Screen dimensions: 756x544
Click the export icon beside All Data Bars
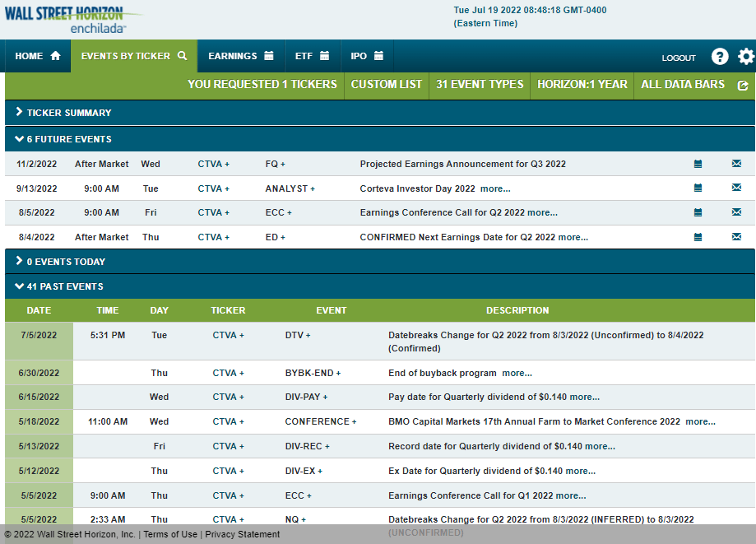[x=743, y=85]
